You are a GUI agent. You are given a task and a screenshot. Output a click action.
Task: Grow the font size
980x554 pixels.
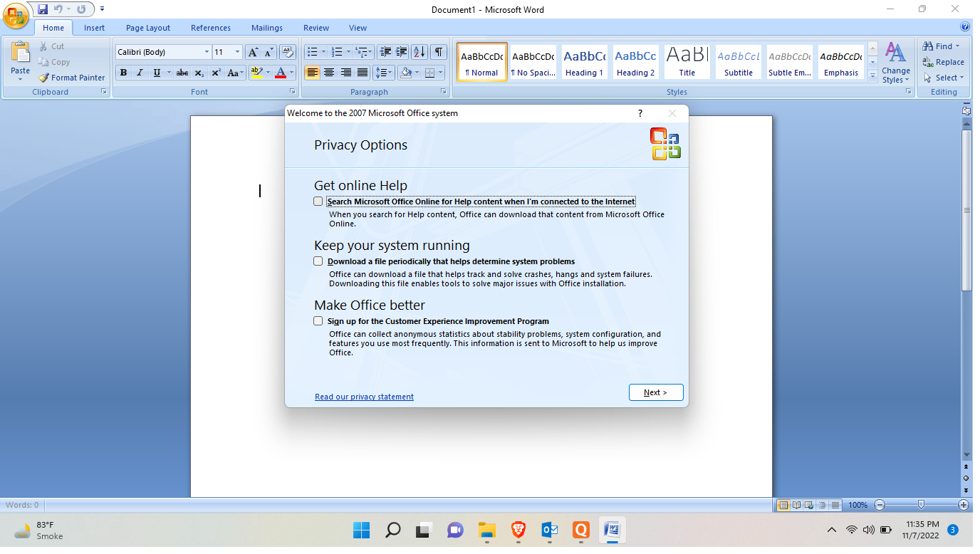coord(253,52)
